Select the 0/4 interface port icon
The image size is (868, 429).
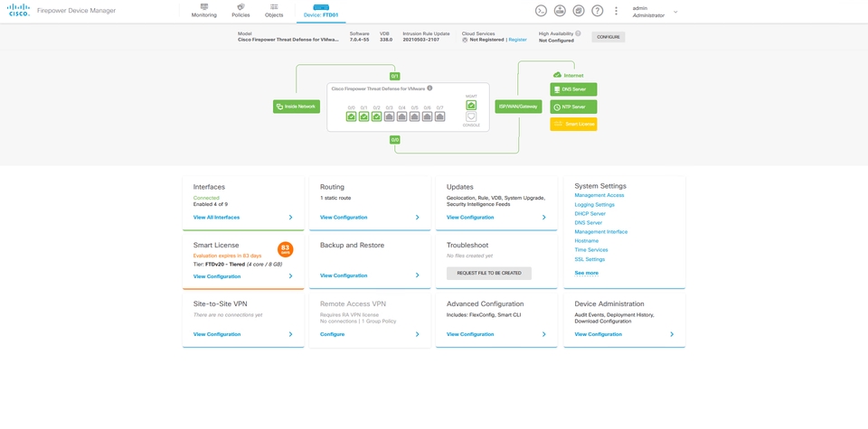[401, 117]
